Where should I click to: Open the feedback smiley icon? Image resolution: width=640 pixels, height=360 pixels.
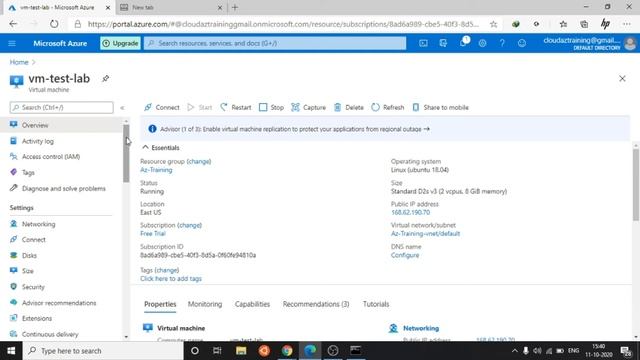pos(522,43)
